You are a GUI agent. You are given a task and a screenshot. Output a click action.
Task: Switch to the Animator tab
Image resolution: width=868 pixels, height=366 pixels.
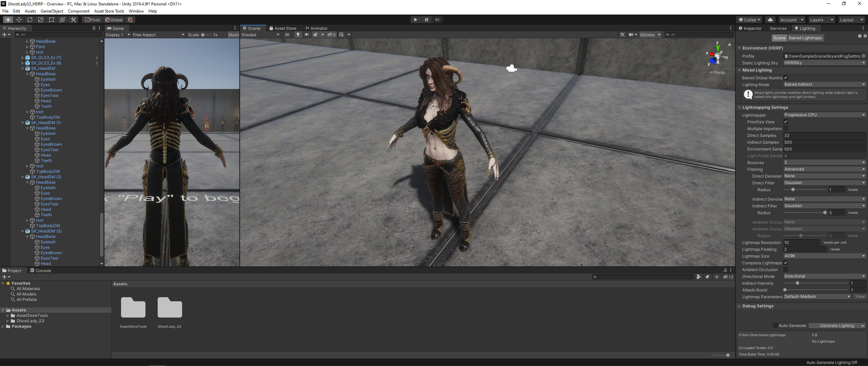pos(316,28)
